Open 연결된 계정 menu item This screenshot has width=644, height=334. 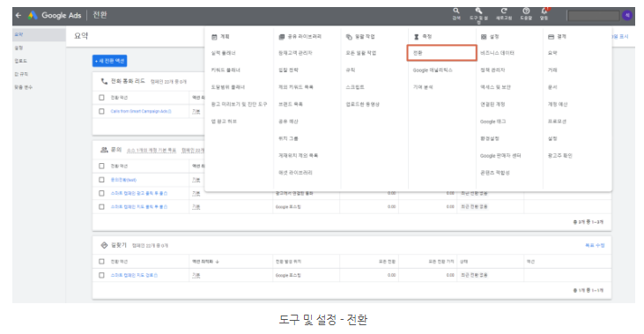(x=492, y=104)
